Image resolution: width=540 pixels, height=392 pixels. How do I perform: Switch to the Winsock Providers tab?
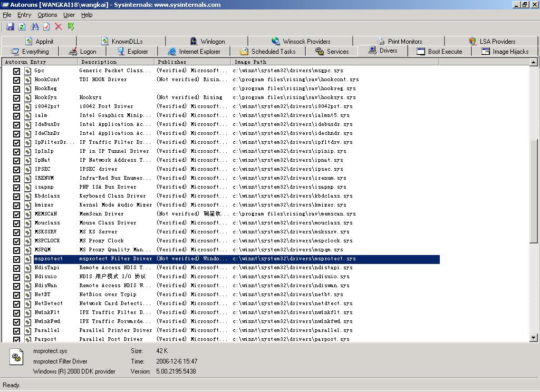coord(301,41)
